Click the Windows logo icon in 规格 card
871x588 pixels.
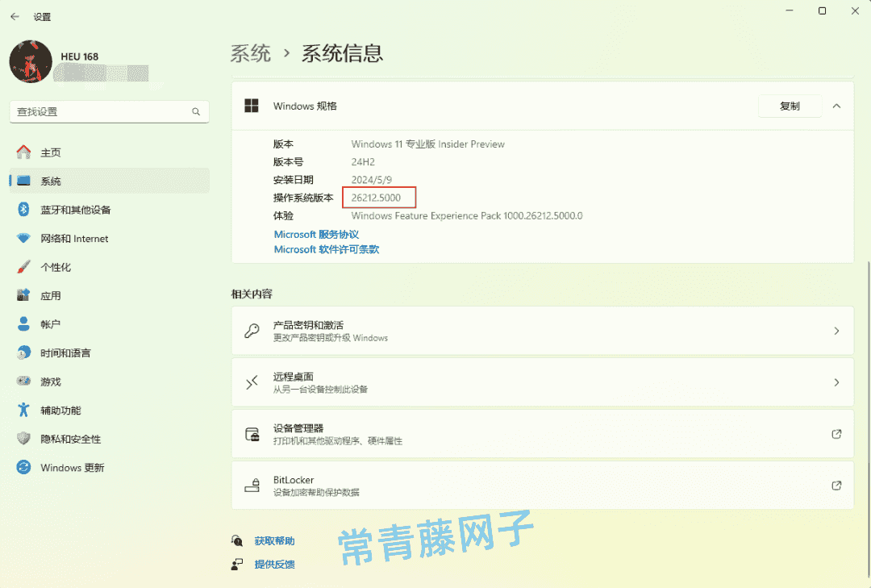252,106
